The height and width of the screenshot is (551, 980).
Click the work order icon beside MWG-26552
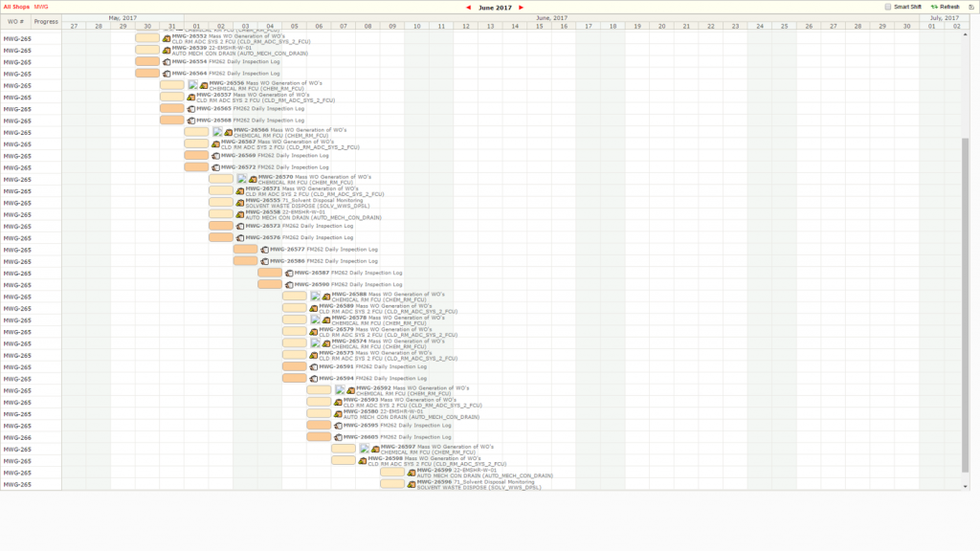pyautogui.click(x=167, y=38)
